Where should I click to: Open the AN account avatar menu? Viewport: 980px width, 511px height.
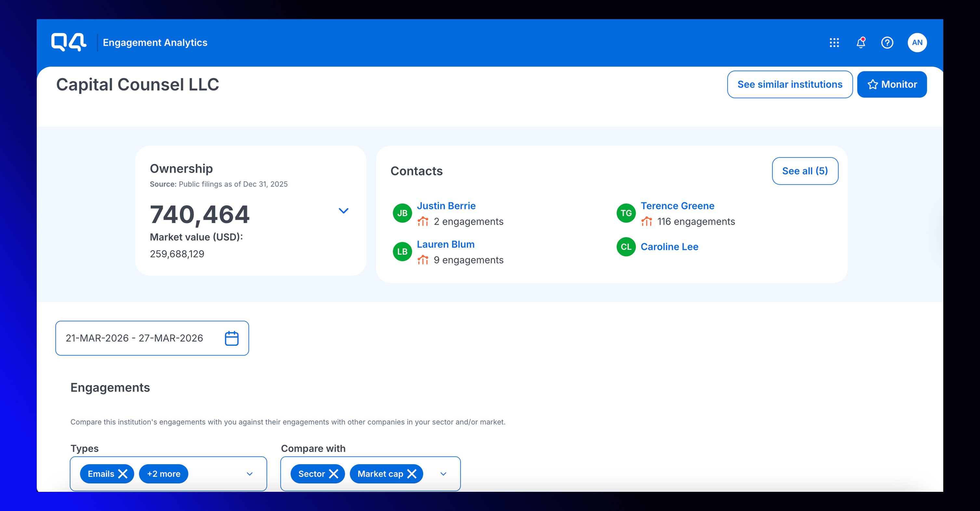coord(917,43)
